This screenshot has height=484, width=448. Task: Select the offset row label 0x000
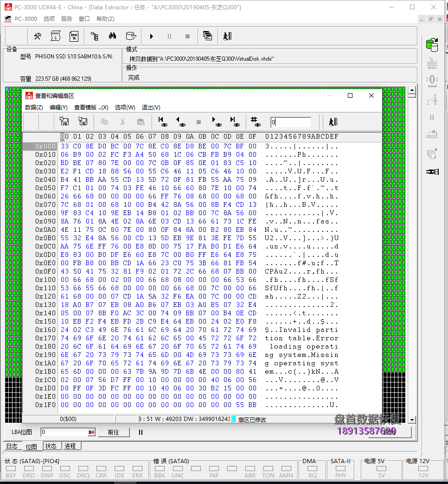45,146
